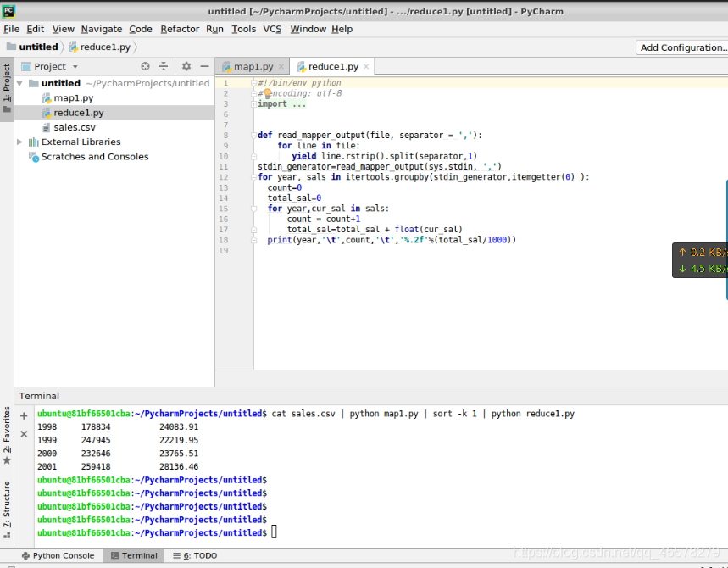This screenshot has height=568, width=728.
Task: Click the sales.csv file icon
Action: coord(46,127)
